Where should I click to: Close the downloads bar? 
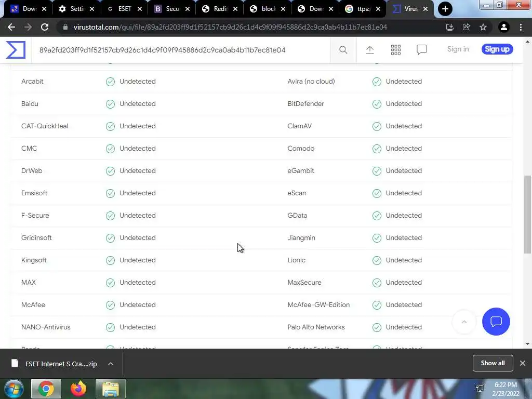(x=523, y=363)
